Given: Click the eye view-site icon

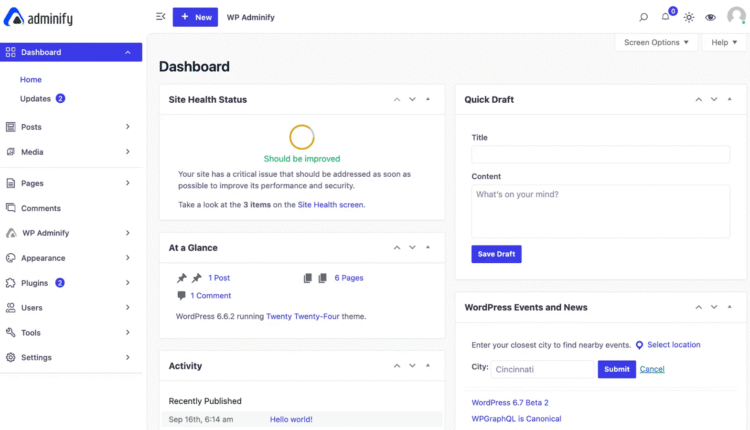Looking at the screenshot, I should [710, 17].
